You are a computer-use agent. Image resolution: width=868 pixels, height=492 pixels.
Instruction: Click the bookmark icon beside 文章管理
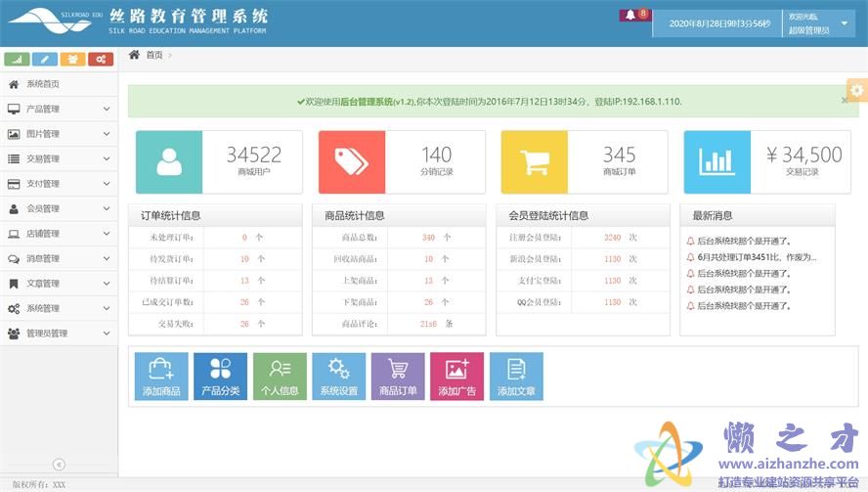coord(14,284)
